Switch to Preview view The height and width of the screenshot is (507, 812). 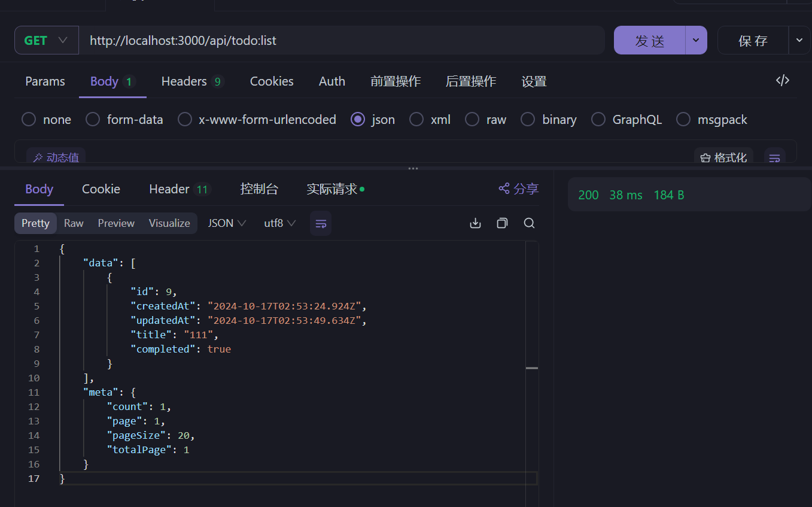point(116,223)
